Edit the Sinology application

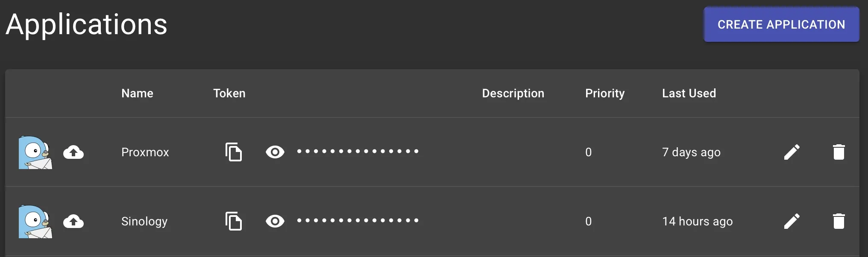click(792, 221)
